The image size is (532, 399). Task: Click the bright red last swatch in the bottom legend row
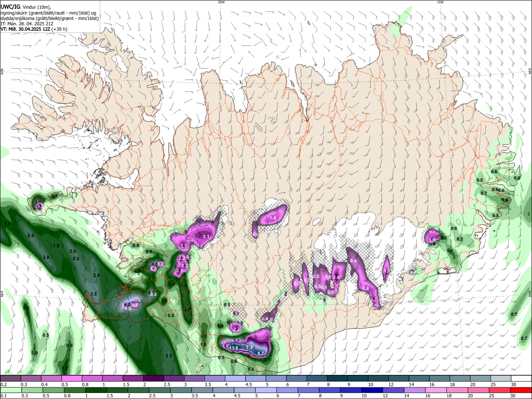(x=521, y=390)
